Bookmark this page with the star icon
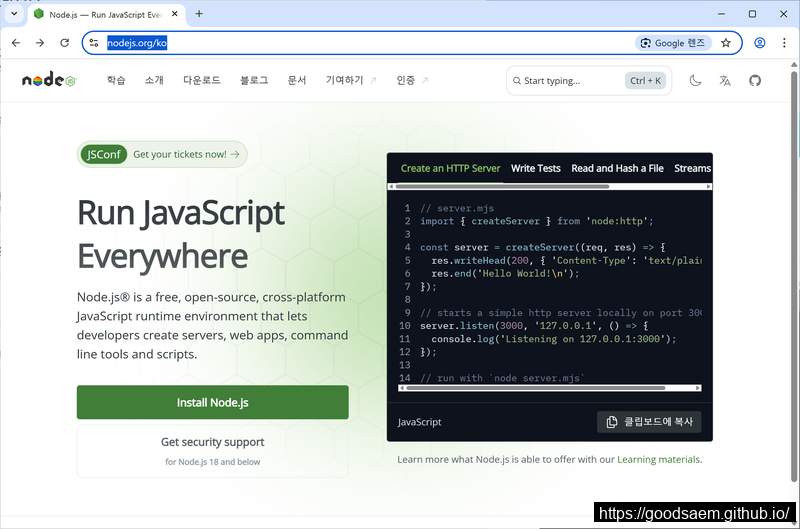800x529 pixels. [726, 43]
